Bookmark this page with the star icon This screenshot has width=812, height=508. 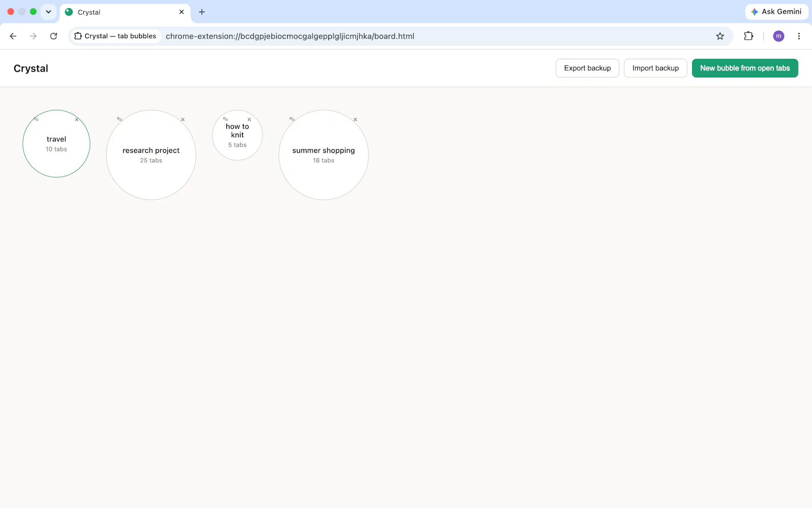pyautogui.click(x=720, y=36)
